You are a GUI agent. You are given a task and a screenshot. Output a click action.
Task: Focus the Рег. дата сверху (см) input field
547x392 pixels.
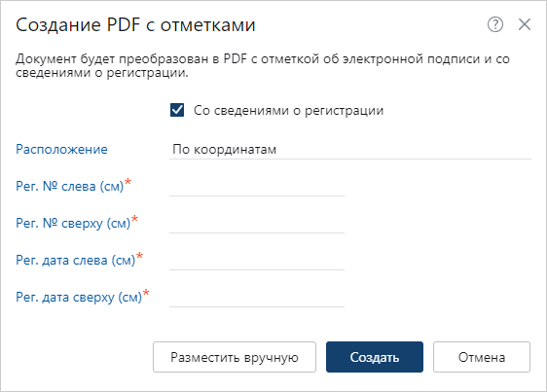pyautogui.click(x=257, y=298)
